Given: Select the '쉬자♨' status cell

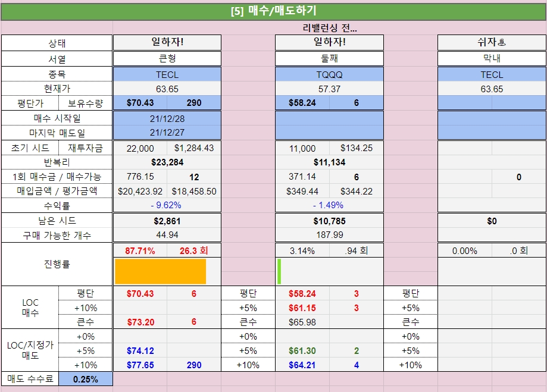Looking at the screenshot, I should [492, 42].
